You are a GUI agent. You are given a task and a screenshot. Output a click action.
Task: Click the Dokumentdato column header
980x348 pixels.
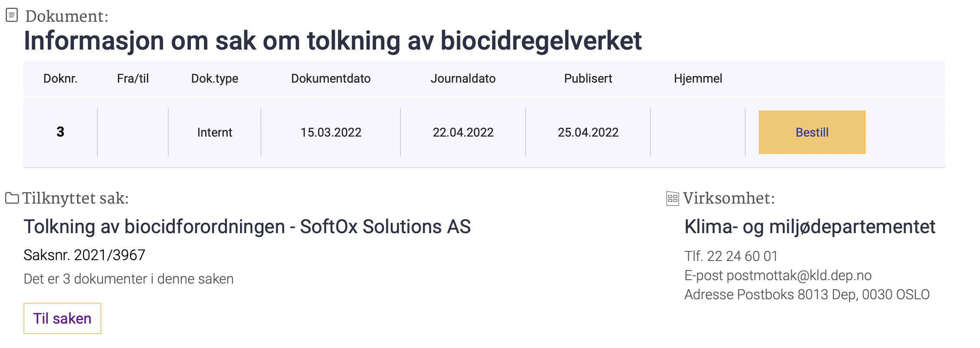click(331, 78)
